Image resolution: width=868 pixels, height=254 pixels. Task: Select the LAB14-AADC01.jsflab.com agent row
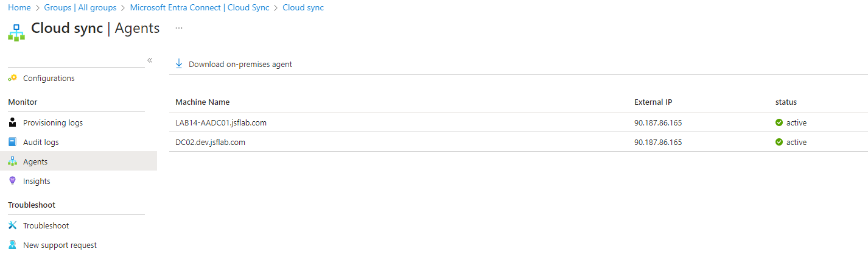518,122
